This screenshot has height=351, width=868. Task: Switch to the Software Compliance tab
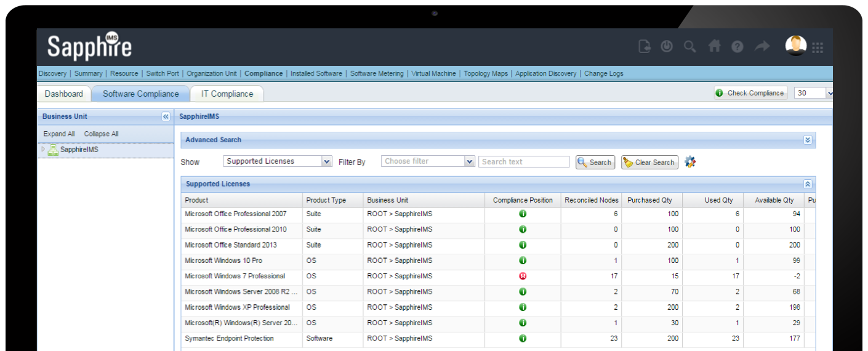[x=140, y=94]
